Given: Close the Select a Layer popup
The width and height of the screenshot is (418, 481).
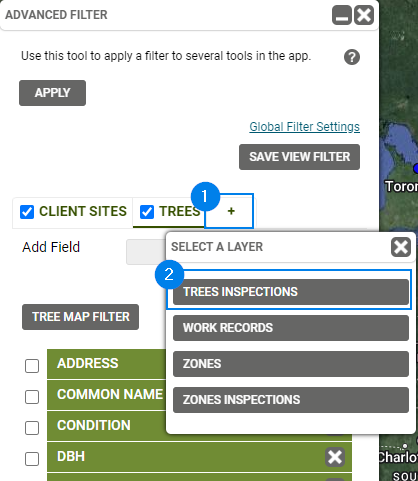Looking at the screenshot, I should 401,247.
